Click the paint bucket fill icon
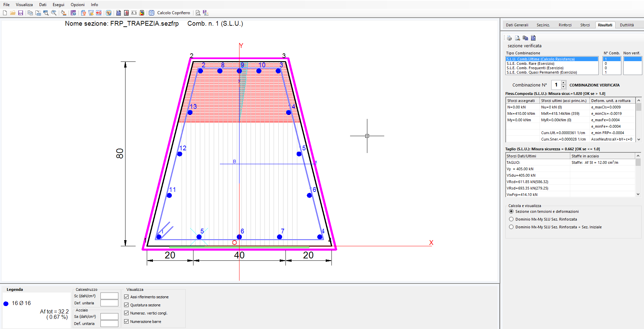This screenshot has height=329, width=644. click(63, 13)
